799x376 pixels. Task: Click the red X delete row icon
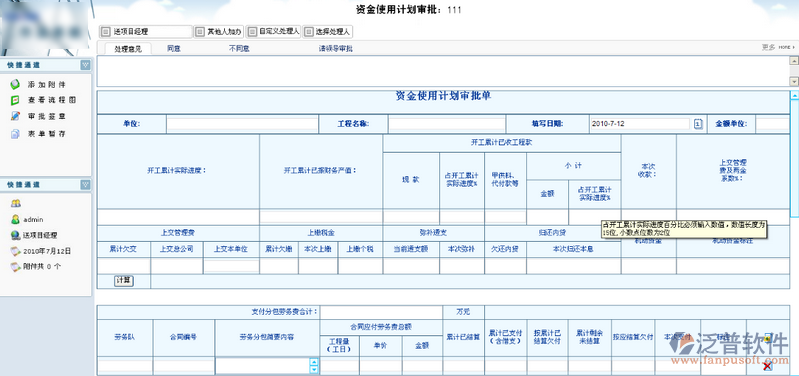pos(767,365)
